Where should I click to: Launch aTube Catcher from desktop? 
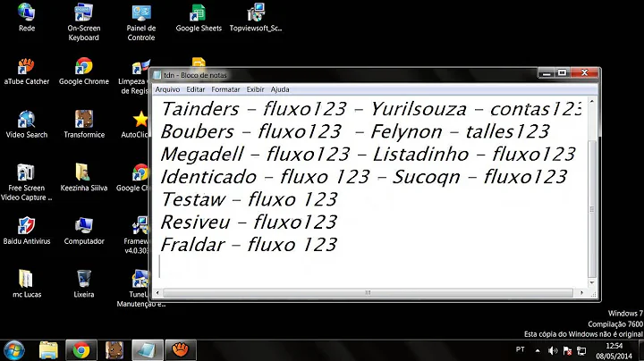(27, 71)
